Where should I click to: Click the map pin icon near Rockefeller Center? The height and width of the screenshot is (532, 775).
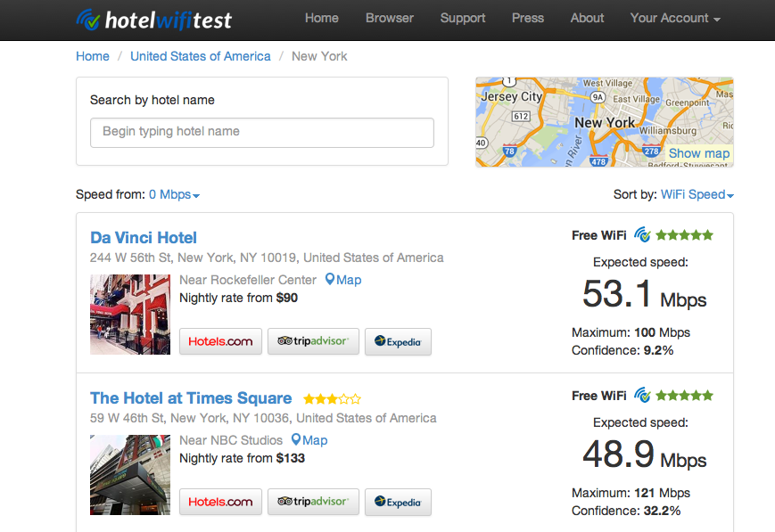point(330,280)
